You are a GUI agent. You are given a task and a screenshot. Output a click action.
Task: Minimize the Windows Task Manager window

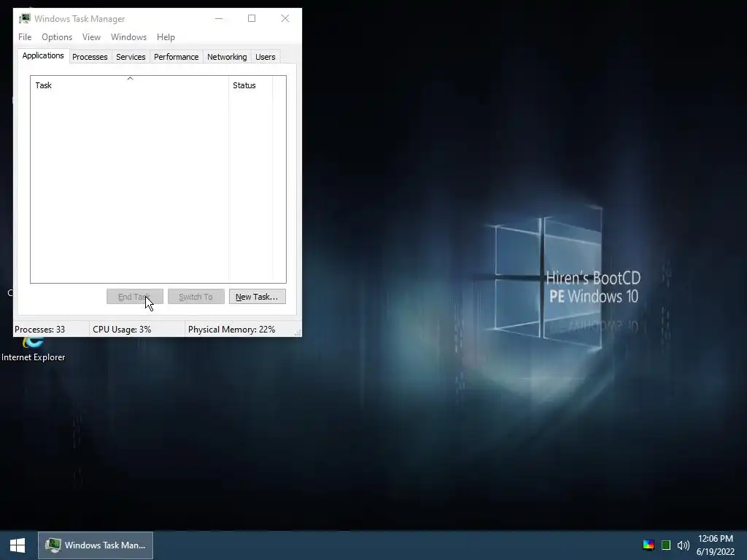(219, 18)
